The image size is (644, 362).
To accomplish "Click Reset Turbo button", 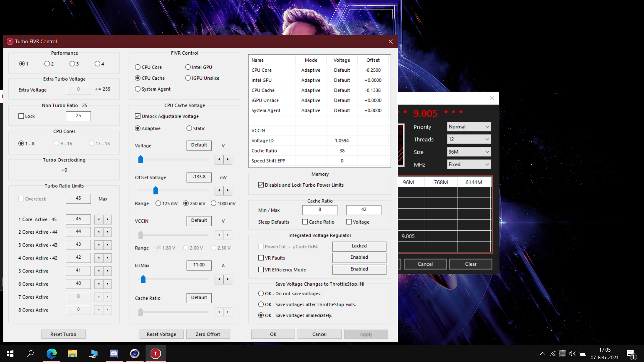I will (x=63, y=334).
